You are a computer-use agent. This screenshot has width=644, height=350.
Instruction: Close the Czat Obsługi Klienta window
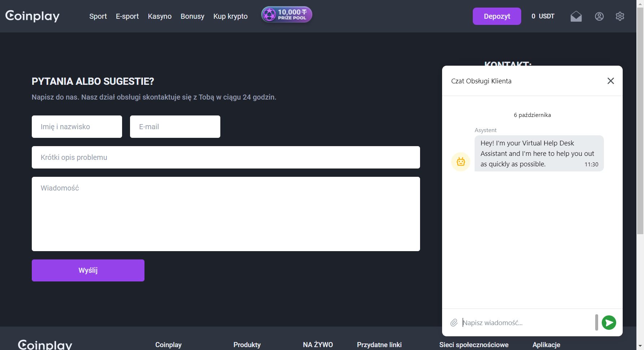(x=611, y=81)
